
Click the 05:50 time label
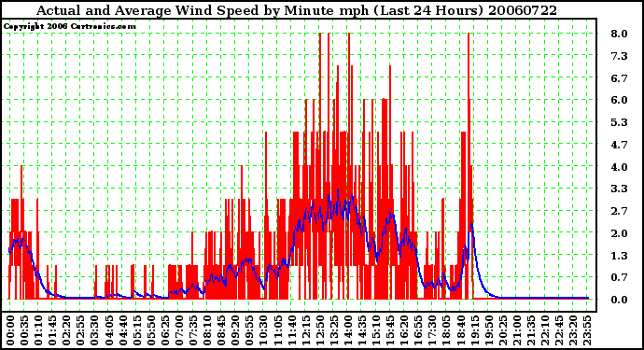(150, 330)
